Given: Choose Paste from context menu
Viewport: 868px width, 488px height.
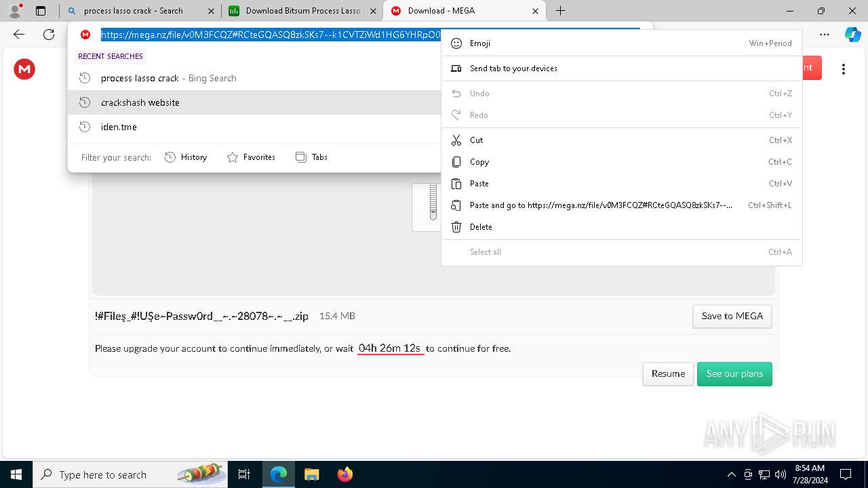Looking at the screenshot, I should (x=621, y=184).
